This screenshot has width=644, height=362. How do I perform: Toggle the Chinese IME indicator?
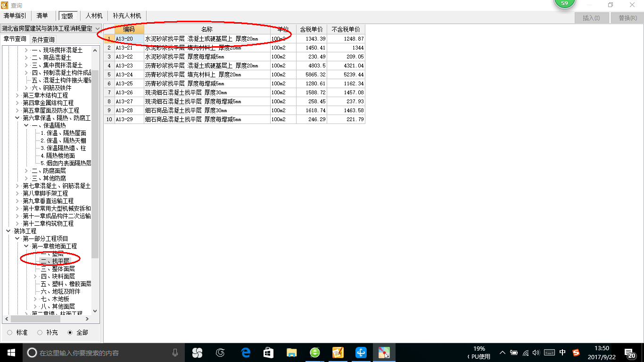click(x=562, y=353)
